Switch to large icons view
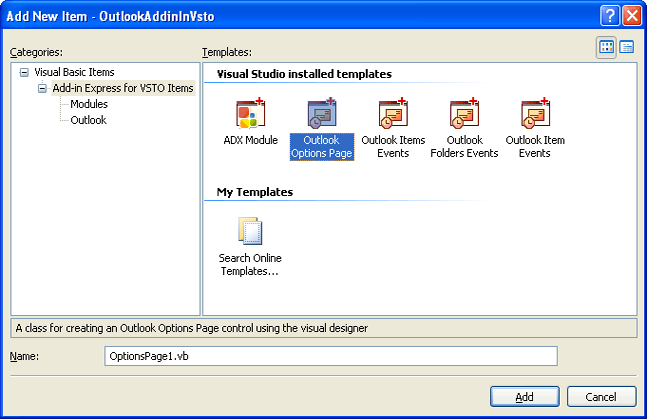 (606, 47)
